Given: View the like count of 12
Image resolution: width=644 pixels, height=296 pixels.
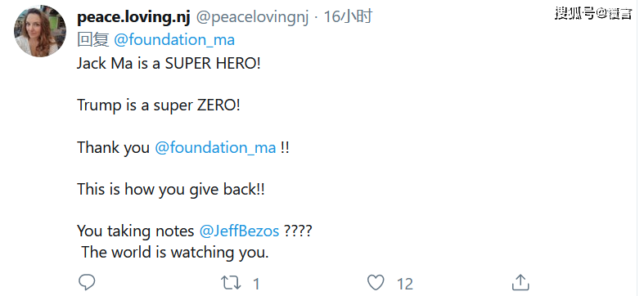Looking at the screenshot, I should click(x=404, y=284).
